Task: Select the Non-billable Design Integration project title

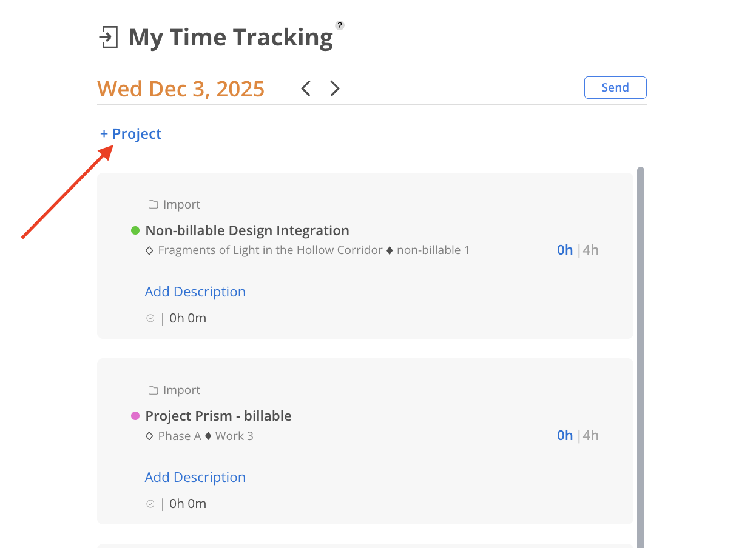Action: point(247,230)
